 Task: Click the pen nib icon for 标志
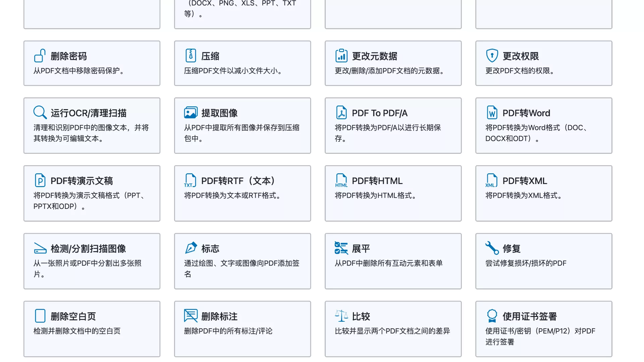191,248
